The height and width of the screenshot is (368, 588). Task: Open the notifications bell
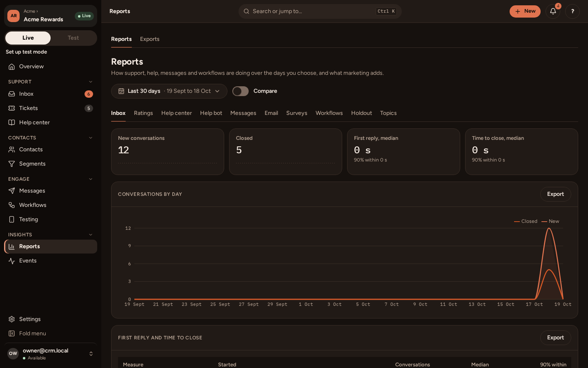coord(553,11)
